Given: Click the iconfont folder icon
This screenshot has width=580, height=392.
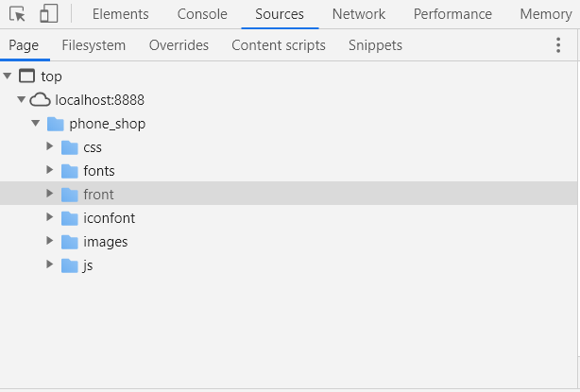Looking at the screenshot, I should click(x=69, y=218).
